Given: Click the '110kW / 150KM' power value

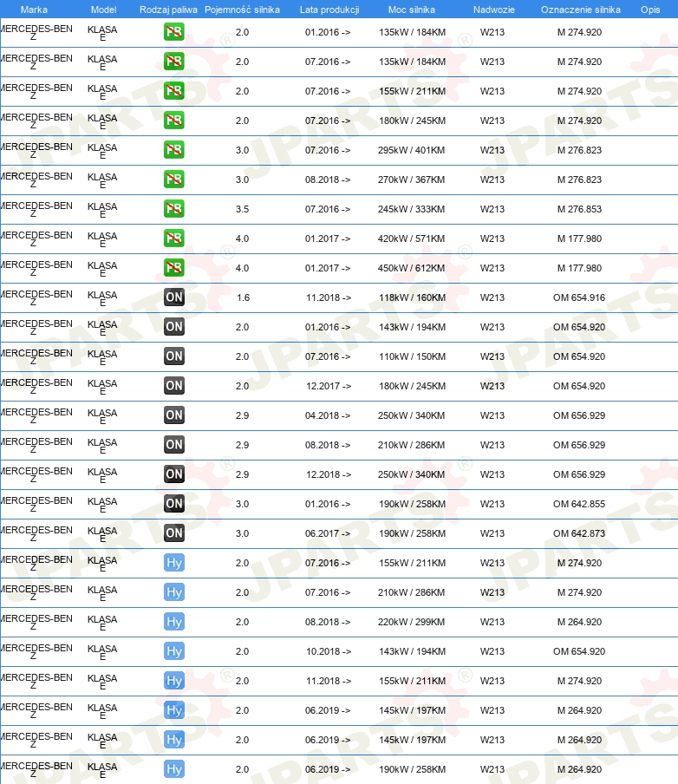Looking at the screenshot, I should (x=412, y=356).
